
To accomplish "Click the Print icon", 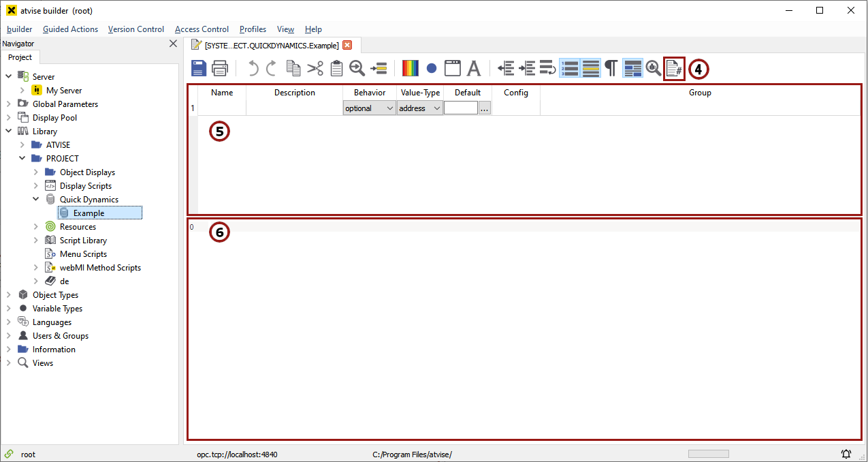I will [220, 68].
